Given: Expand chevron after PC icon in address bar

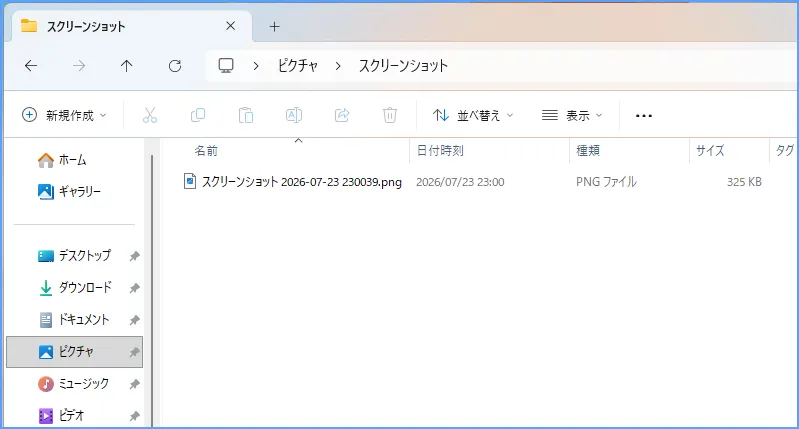Looking at the screenshot, I should pos(256,66).
